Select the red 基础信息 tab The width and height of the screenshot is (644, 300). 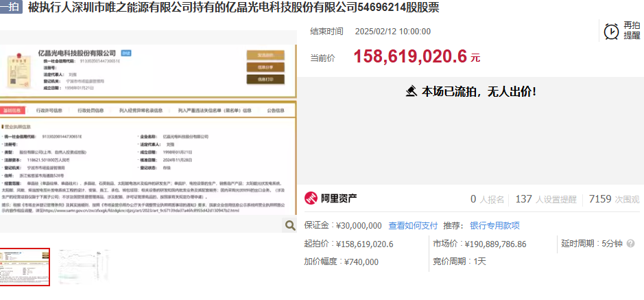pyautogui.click(x=14, y=110)
